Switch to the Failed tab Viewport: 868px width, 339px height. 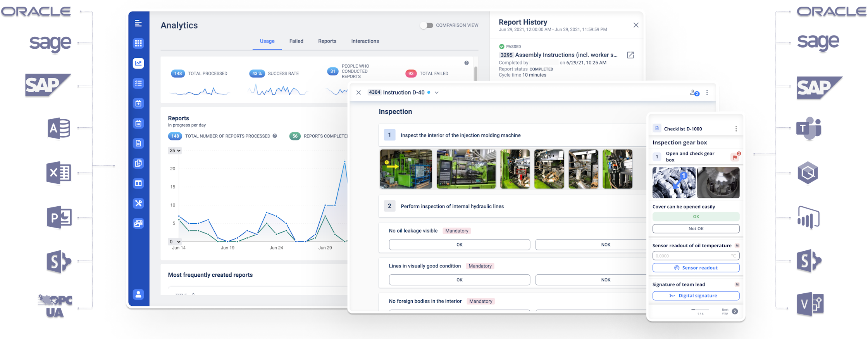click(296, 41)
